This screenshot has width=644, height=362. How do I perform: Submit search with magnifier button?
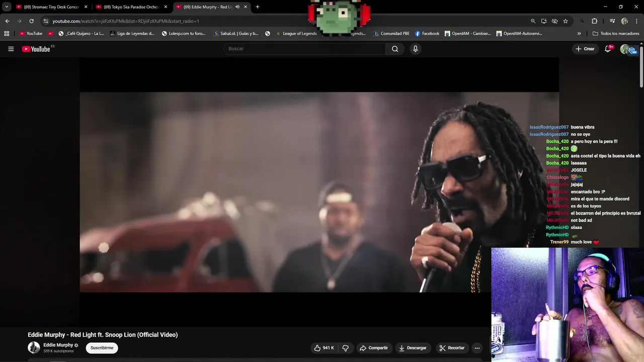point(395,49)
